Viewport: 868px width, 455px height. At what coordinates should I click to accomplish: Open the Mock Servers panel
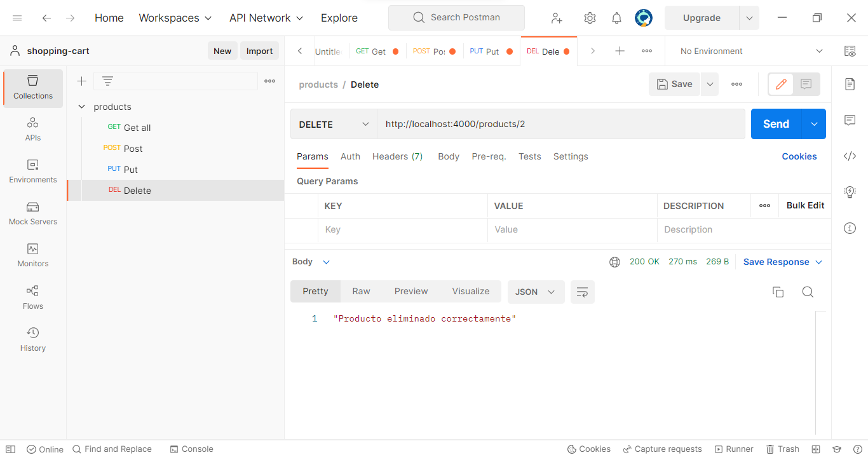[32, 214]
